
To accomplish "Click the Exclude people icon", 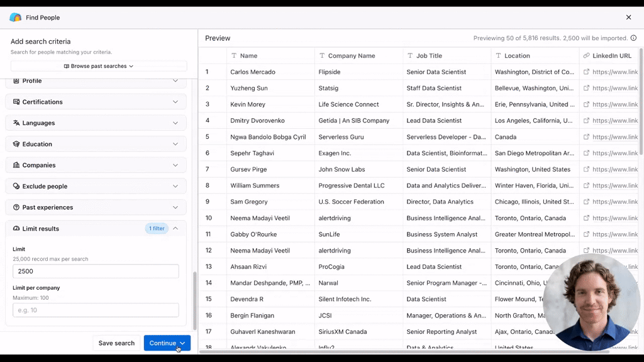I will (16, 187).
